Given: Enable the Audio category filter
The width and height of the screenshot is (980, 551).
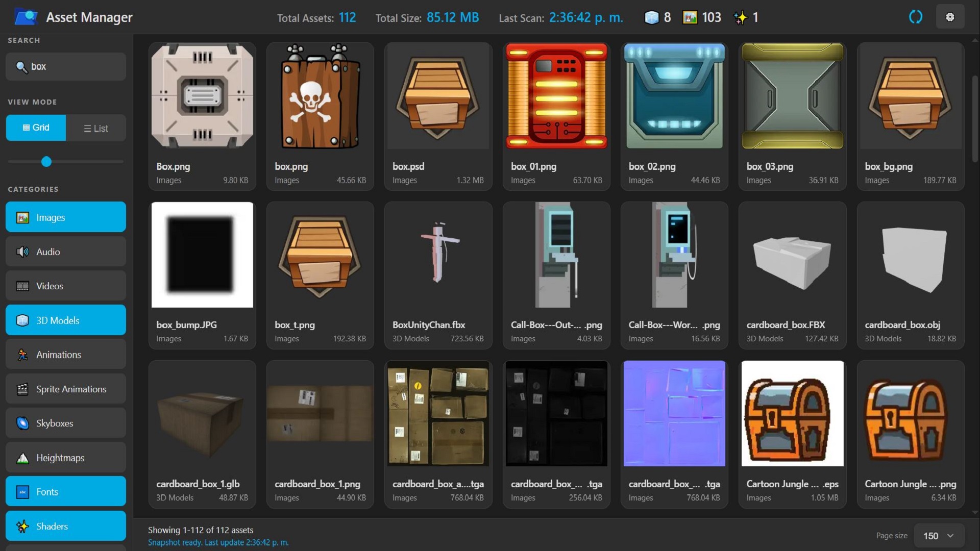Looking at the screenshot, I should (66, 252).
